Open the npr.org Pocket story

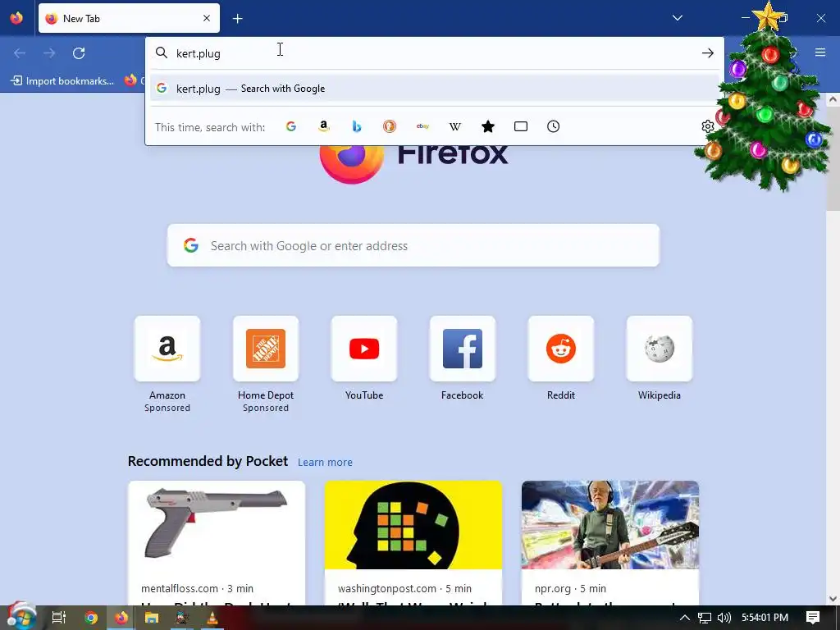pyautogui.click(x=610, y=543)
